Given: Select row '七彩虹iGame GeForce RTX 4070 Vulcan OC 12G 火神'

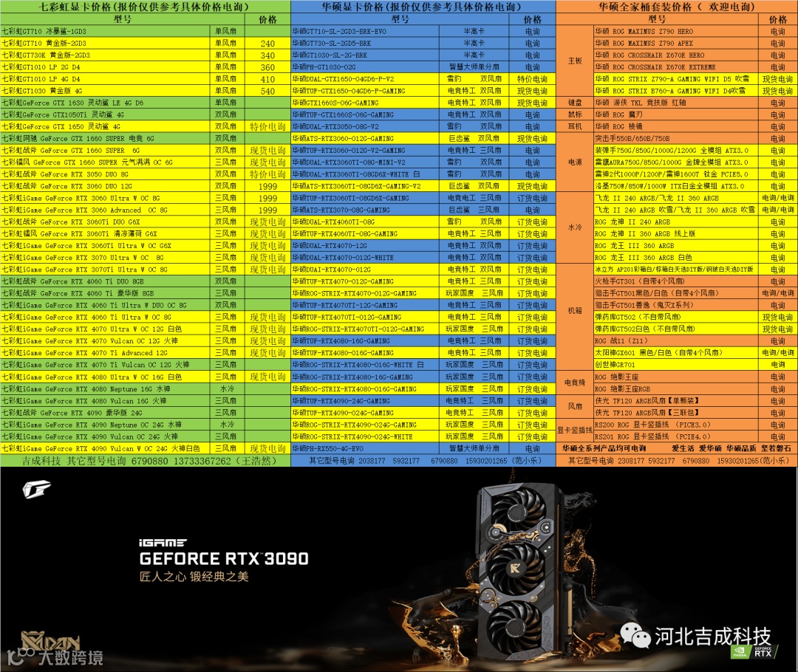Looking at the screenshot, I should (x=145, y=341).
